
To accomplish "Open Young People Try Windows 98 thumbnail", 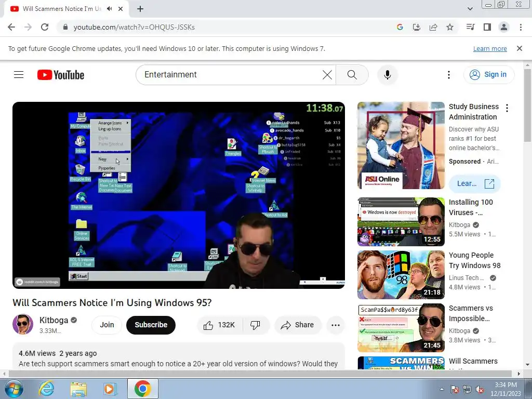I will (401, 274).
